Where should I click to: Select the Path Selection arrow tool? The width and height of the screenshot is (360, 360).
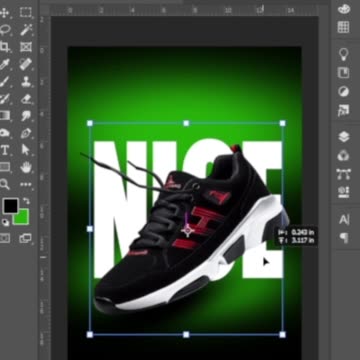26,150
